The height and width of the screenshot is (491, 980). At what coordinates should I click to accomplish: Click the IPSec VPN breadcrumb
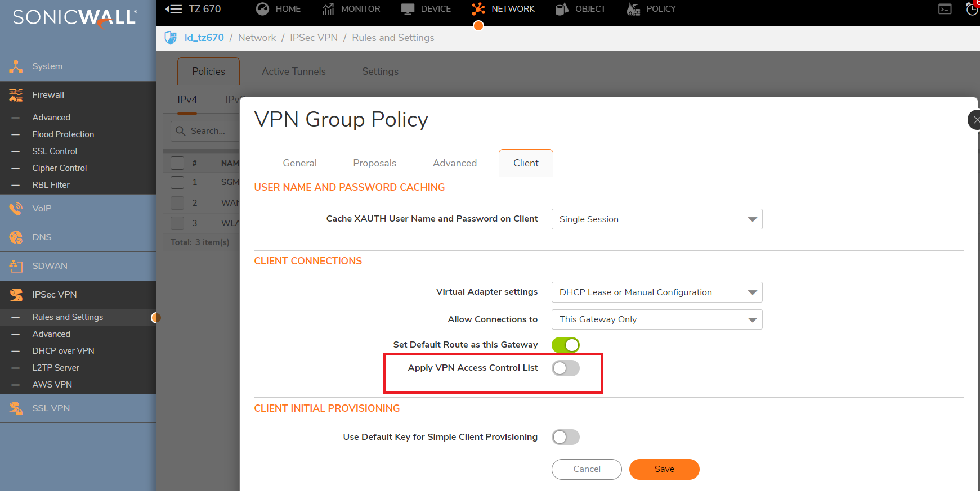314,38
